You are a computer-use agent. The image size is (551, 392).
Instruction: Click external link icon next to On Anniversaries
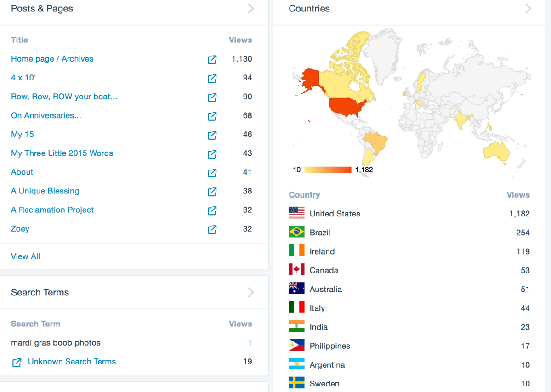[x=212, y=116]
